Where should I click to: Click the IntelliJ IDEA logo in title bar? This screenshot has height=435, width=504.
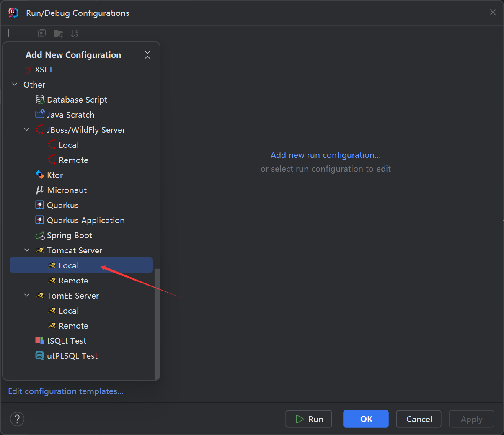click(x=13, y=13)
